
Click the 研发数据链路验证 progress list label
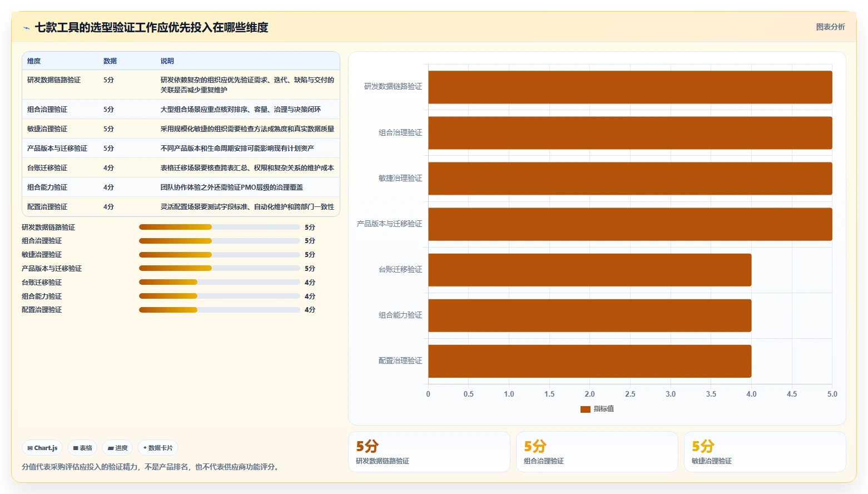pos(48,228)
